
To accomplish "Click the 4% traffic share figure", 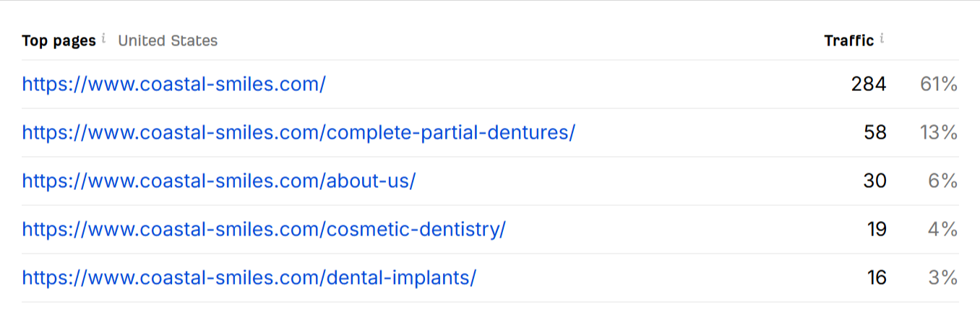I will click(942, 229).
